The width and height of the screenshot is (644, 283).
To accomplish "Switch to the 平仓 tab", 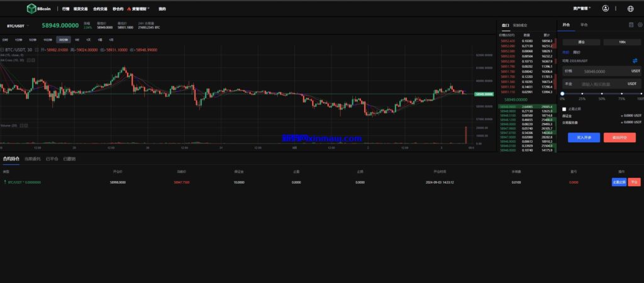I will [584, 25].
